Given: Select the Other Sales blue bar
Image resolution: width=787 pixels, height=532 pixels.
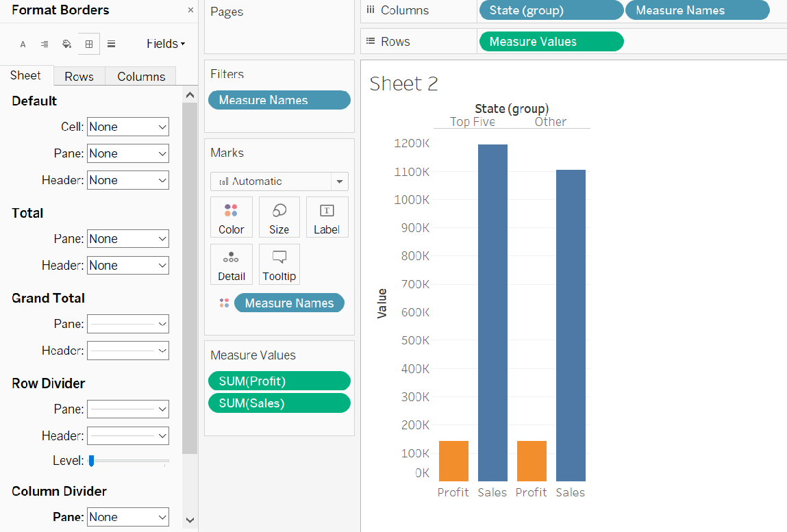Looking at the screenshot, I should point(571,326).
